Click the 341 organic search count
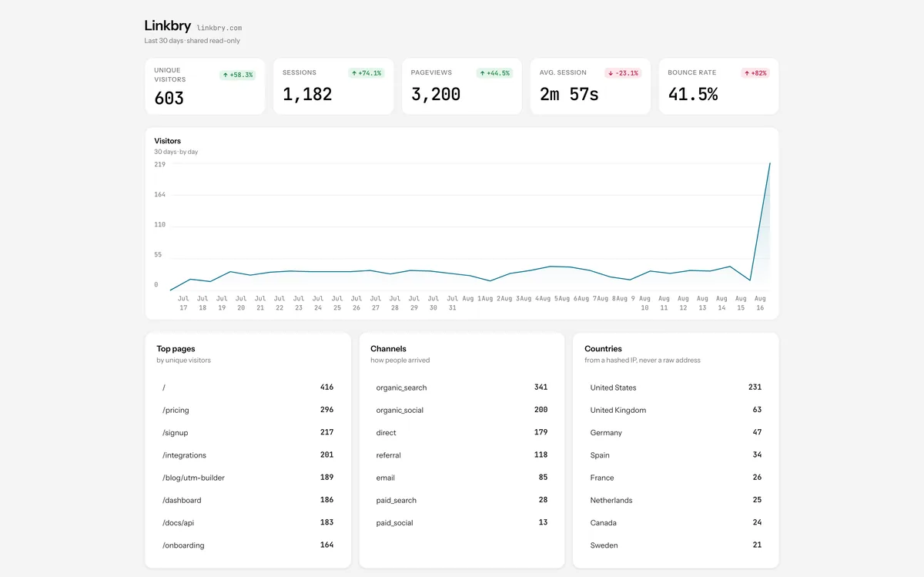 coord(541,387)
